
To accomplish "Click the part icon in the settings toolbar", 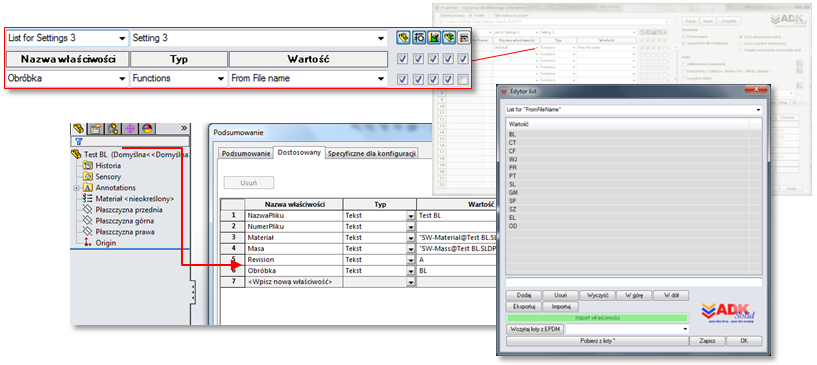I will coord(403,38).
